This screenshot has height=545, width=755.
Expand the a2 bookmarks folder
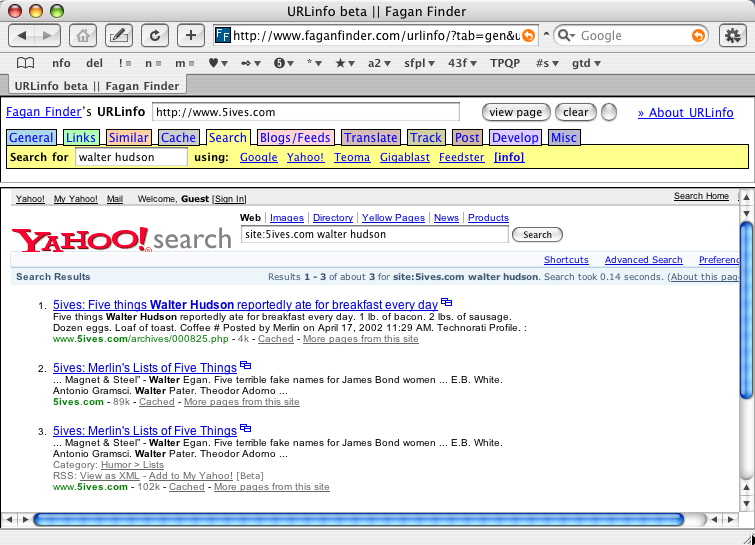(379, 63)
